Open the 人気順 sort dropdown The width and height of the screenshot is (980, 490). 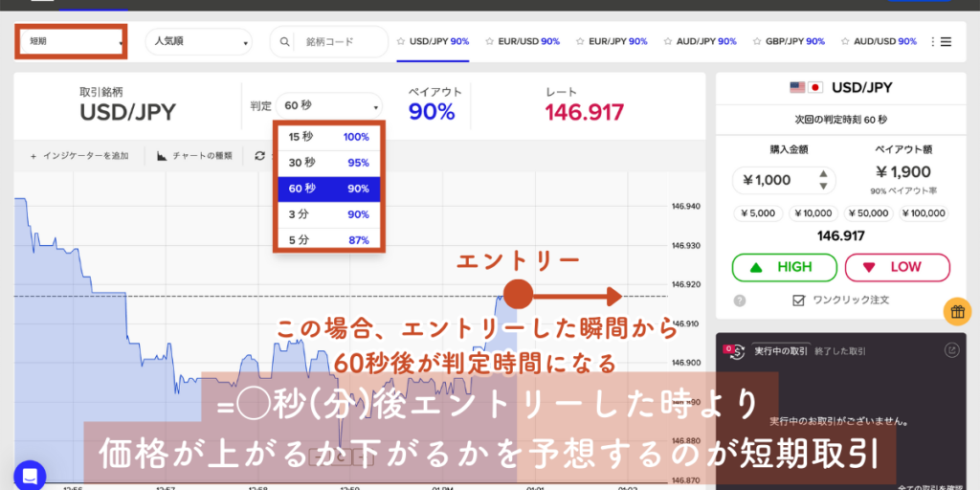click(199, 42)
